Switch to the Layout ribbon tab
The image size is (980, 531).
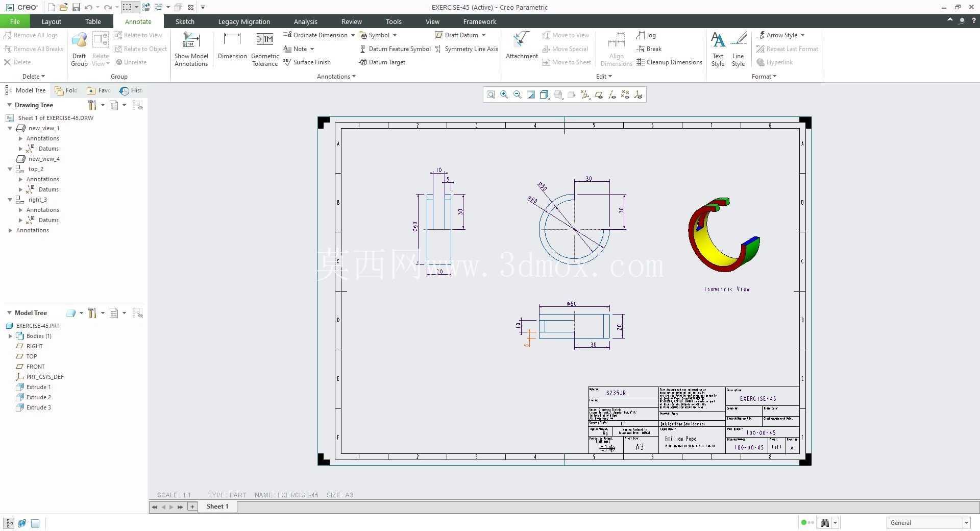tap(51, 21)
